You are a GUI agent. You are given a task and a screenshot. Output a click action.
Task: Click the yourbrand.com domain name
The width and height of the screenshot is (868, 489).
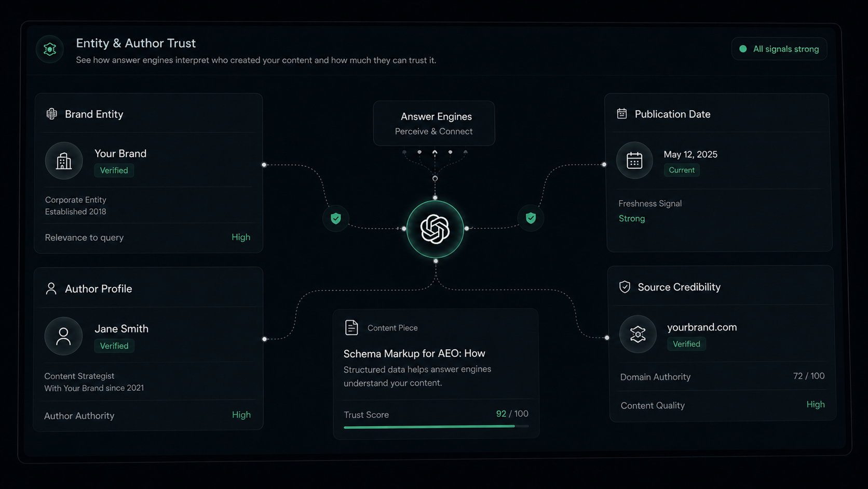pos(702,327)
